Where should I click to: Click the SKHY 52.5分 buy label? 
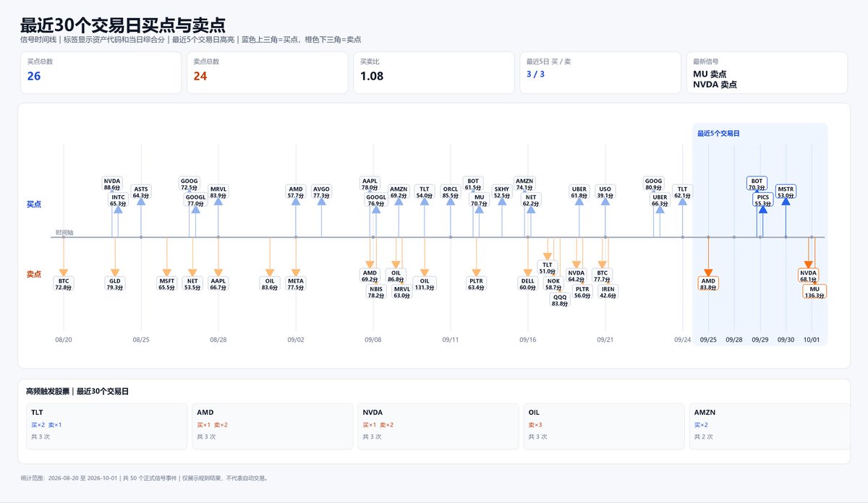[502, 192]
